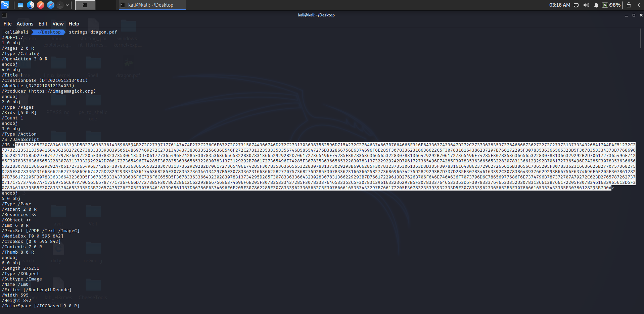Click the volume control to adjust sound level
This screenshot has width=644, height=314.
586,5
